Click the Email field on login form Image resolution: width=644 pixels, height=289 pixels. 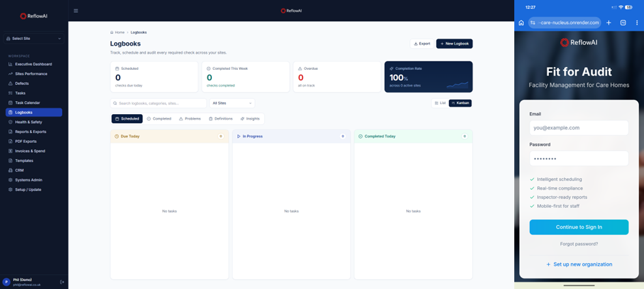click(x=579, y=128)
